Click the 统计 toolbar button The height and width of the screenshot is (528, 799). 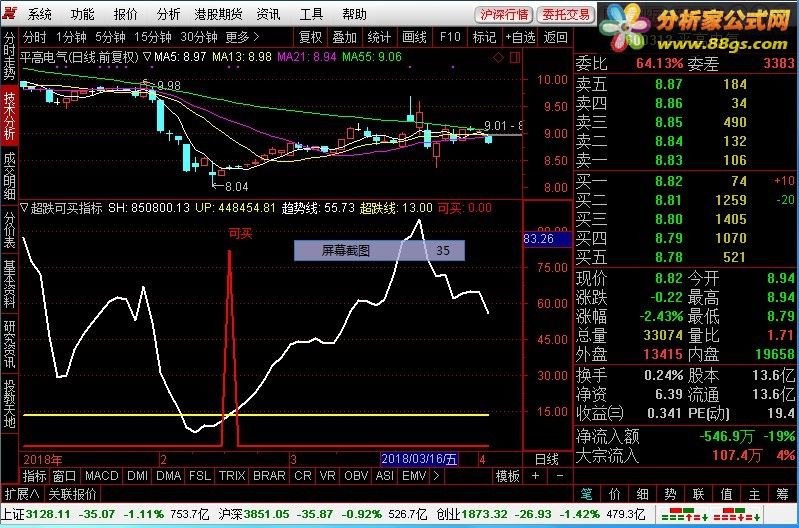click(x=379, y=37)
